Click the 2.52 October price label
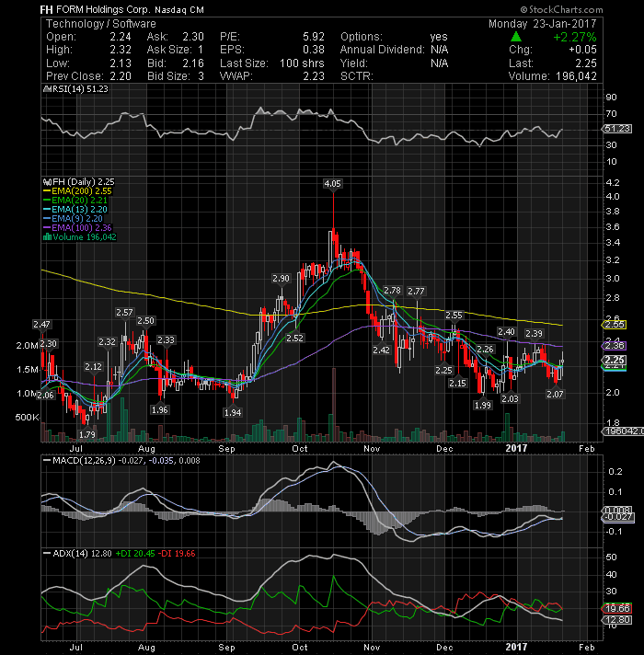The height and width of the screenshot is (655, 644). (x=294, y=338)
